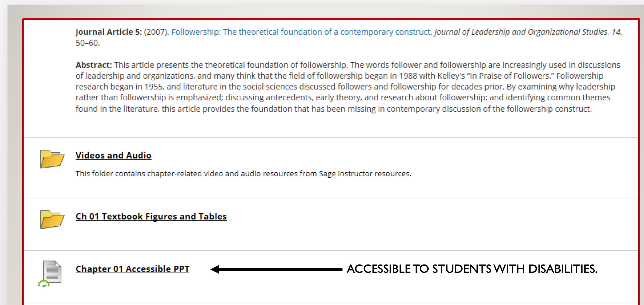644x305 pixels.
Task: Click the "Accessible to students with disabilities" annotation
Action: (x=472, y=269)
